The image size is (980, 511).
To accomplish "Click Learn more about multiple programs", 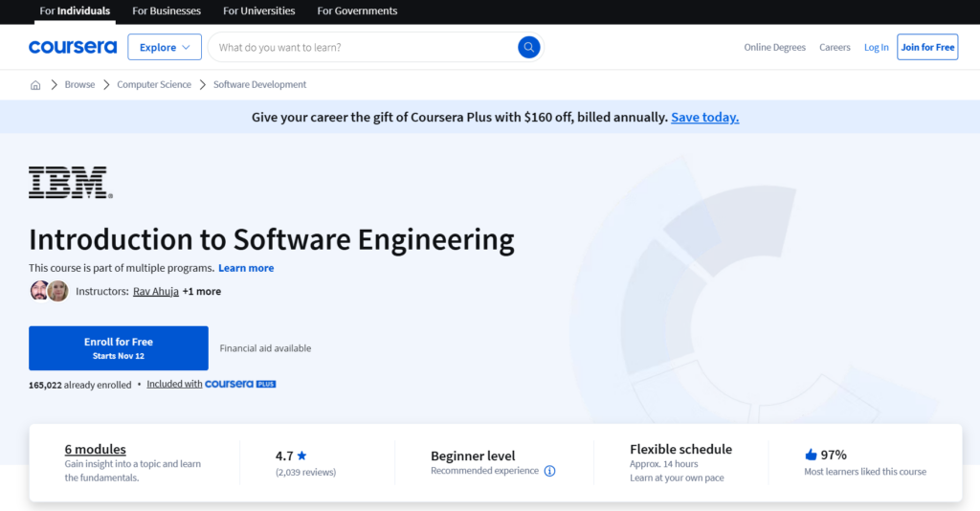I will [x=246, y=267].
